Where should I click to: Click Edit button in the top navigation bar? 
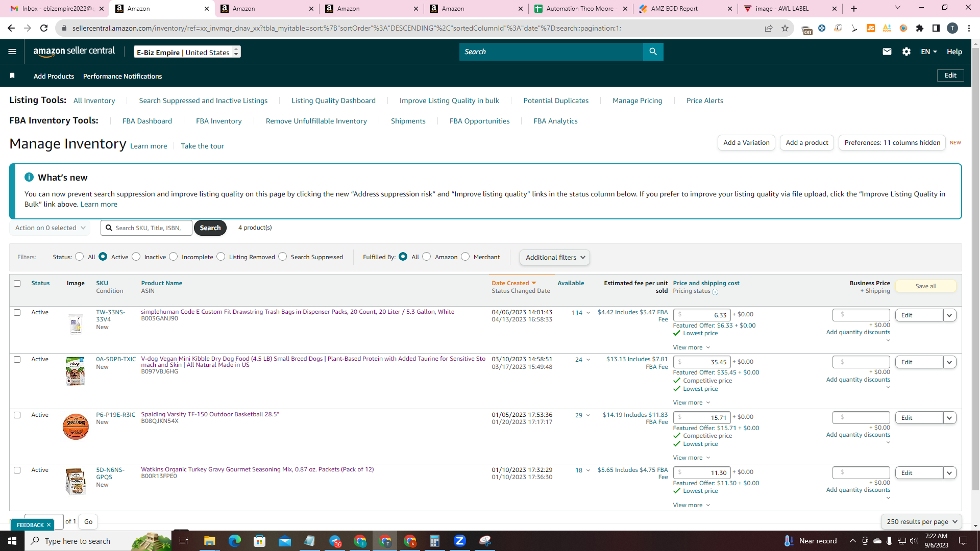[950, 76]
